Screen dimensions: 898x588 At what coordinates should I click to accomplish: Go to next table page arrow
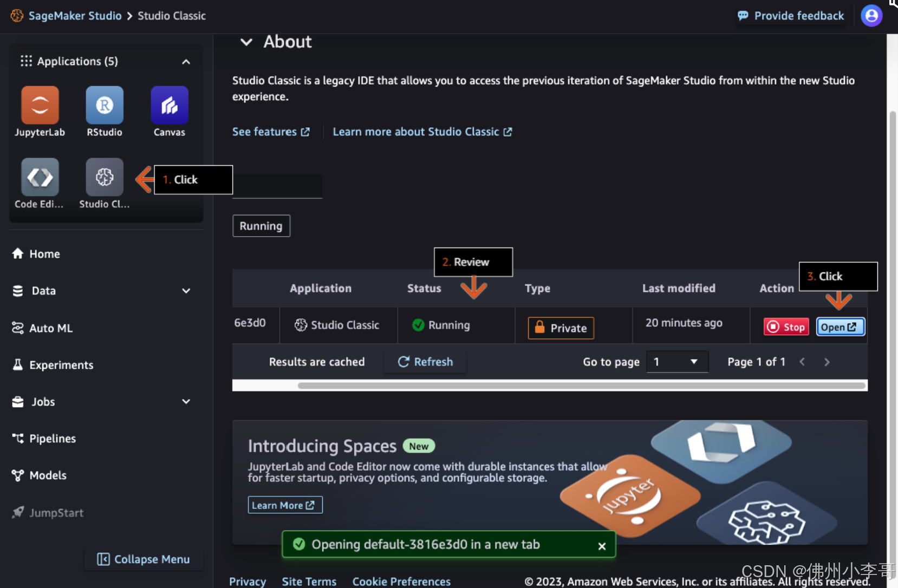(827, 362)
